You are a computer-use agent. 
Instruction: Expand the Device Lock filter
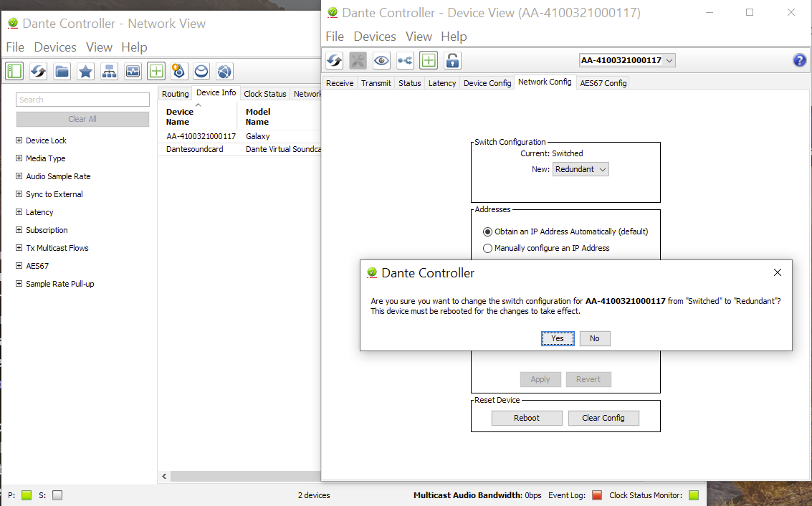(19, 140)
